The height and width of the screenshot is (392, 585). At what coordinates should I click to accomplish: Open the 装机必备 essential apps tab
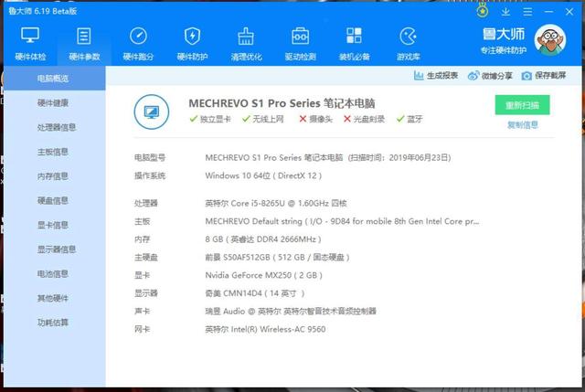click(x=354, y=44)
